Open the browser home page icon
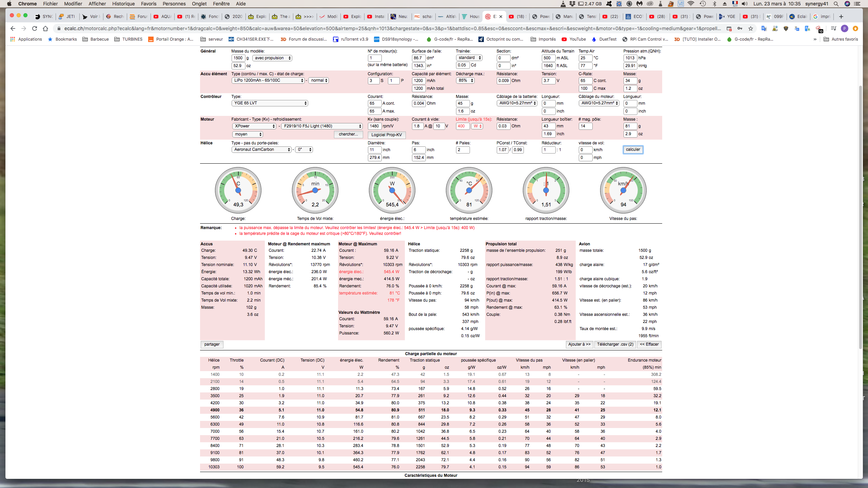The image size is (868, 488). coord(45,28)
